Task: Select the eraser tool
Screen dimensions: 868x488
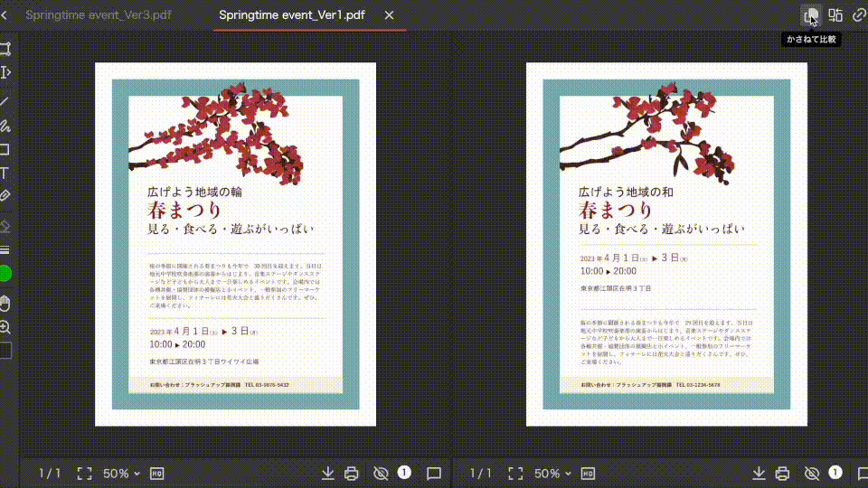Action: 5,226
